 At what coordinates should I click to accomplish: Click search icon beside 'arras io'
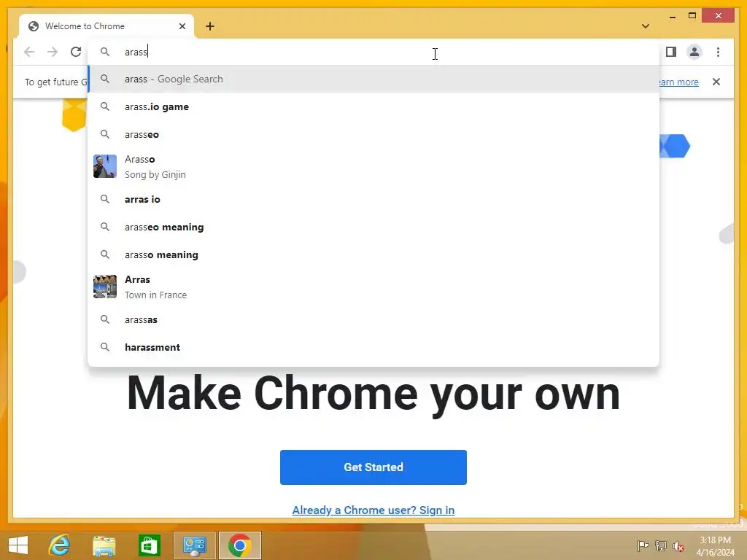(105, 199)
